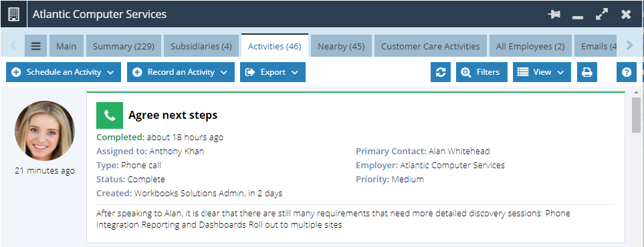Pin the window with the pin icon
Viewport: 644px width, 247px height.
tap(554, 15)
